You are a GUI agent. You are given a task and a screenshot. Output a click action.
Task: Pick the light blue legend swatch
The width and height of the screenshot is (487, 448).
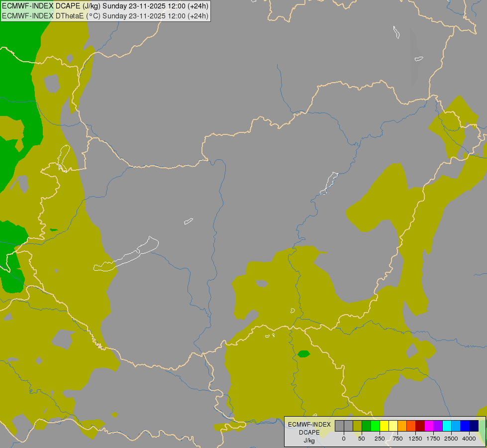point(456,426)
